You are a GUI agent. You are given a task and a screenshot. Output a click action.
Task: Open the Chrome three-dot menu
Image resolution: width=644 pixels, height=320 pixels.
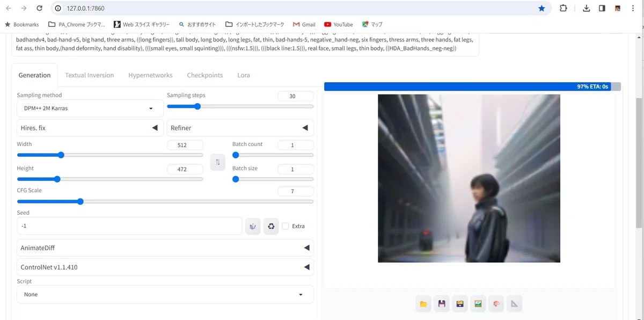(x=634, y=8)
